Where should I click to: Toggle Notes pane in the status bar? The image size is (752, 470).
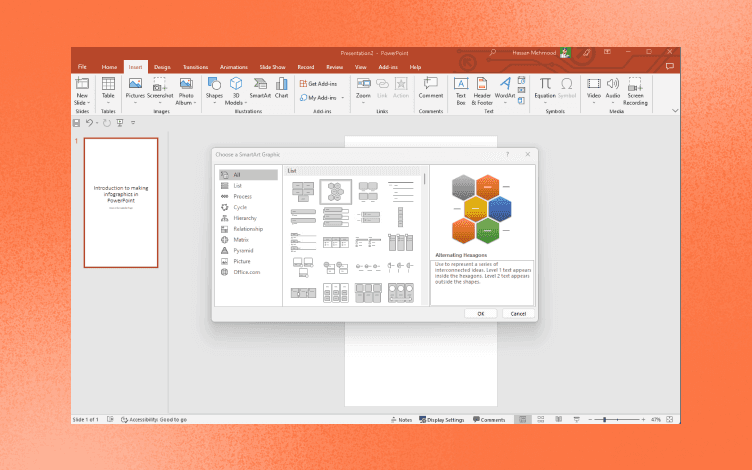coord(401,420)
